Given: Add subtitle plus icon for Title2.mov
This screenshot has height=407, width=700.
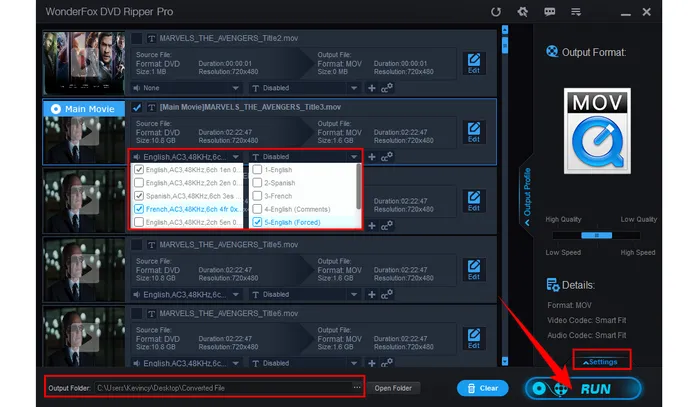Looking at the screenshot, I should (371, 88).
